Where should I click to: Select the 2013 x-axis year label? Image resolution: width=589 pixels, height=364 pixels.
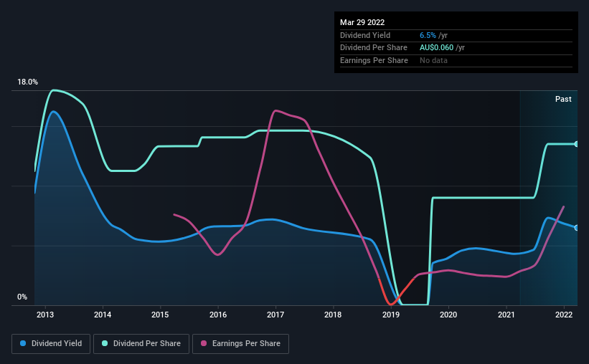(x=45, y=315)
